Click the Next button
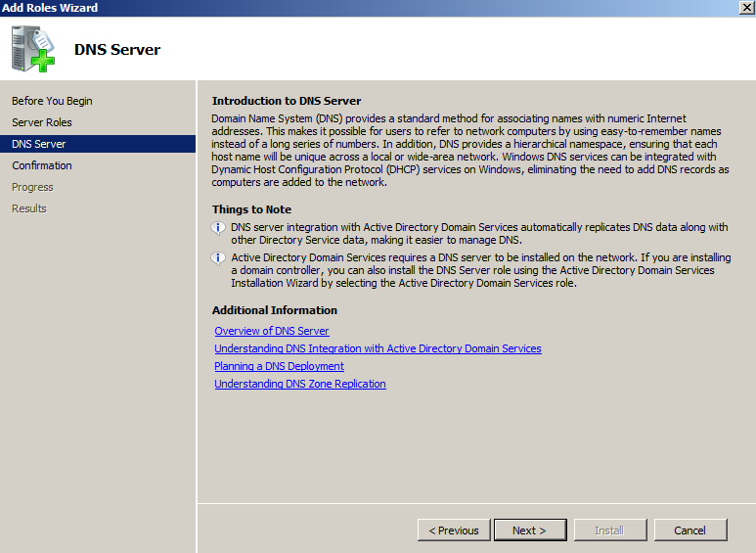The width and height of the screenshot is (756, 553). tap(530, 530)
